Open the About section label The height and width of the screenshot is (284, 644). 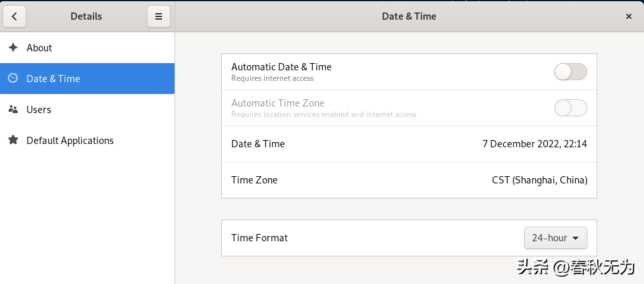click(40, 48)
